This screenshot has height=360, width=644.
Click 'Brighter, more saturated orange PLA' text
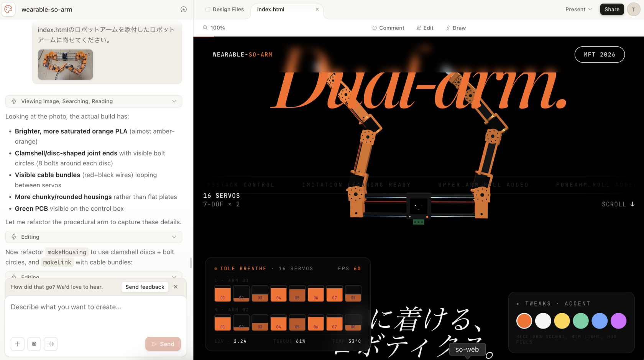[71, 131]
